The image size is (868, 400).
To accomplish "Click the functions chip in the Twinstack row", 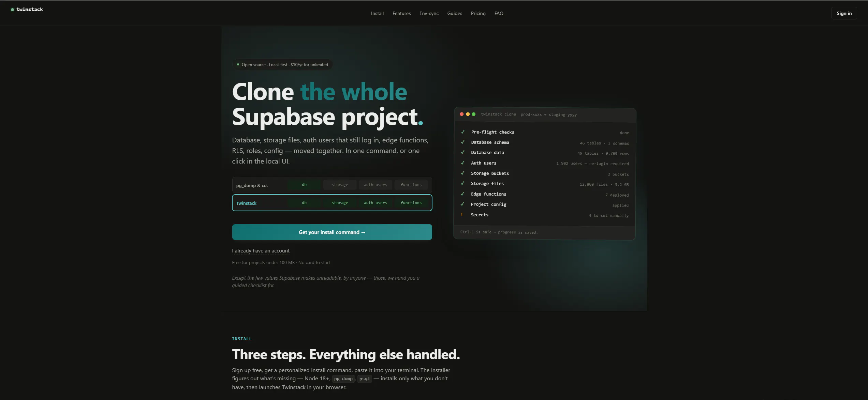I will (x=411, y=203).
